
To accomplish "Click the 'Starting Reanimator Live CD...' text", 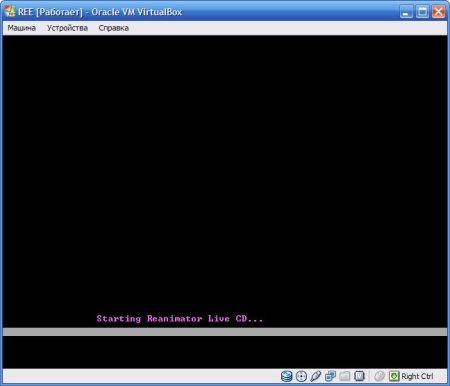I will pyautogui.click(x=180, y=319).
